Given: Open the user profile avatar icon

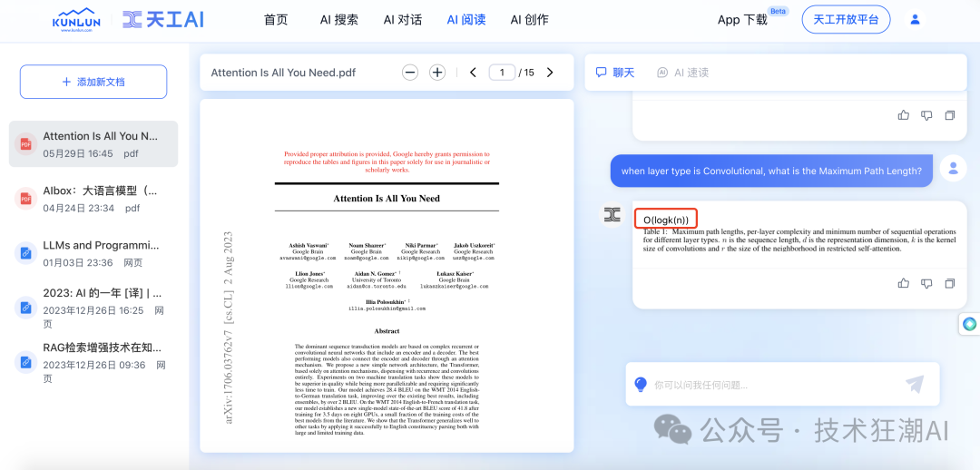Looking at the screenshot, I should tap(915, 19).
